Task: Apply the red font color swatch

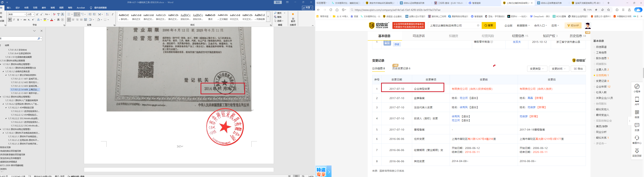Action: (52, 20)
